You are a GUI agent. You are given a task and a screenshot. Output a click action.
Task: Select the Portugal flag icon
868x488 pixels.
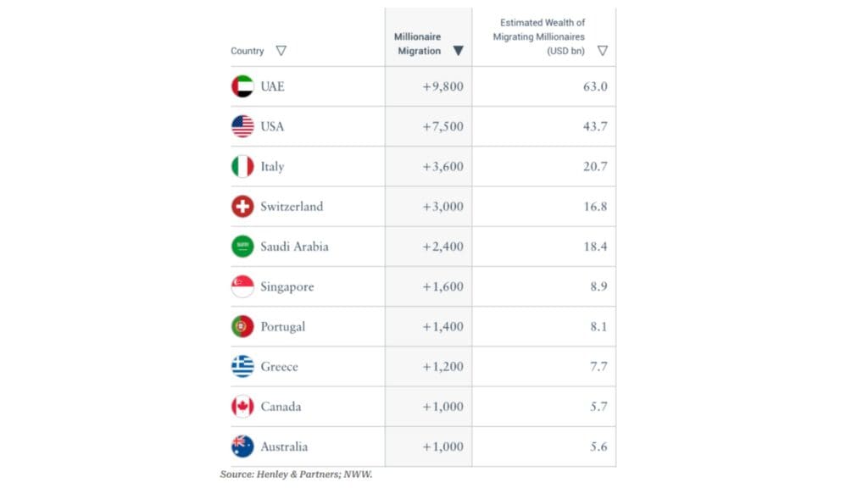coord(242,326)
